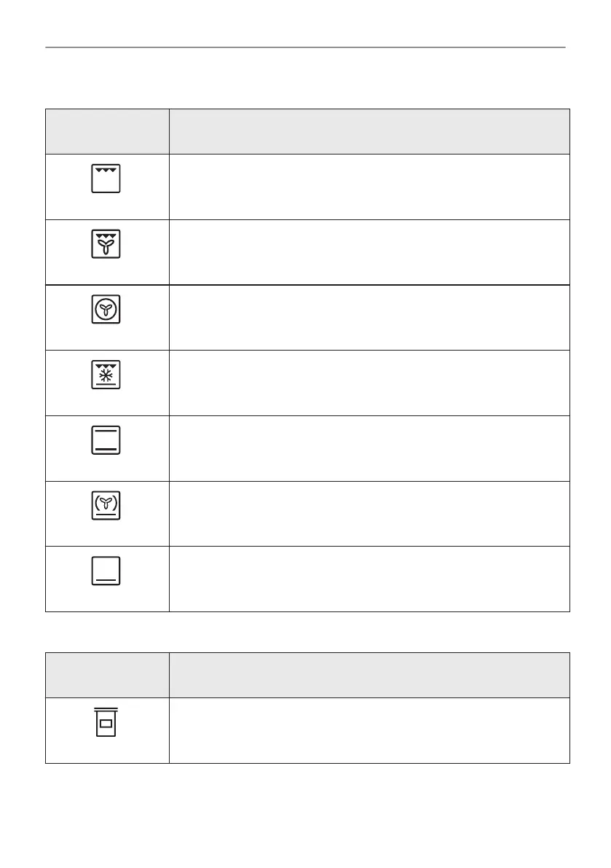The image size is (611, 868).
Task: Click the top and bottom heat icon
Action: pos(106,441)
